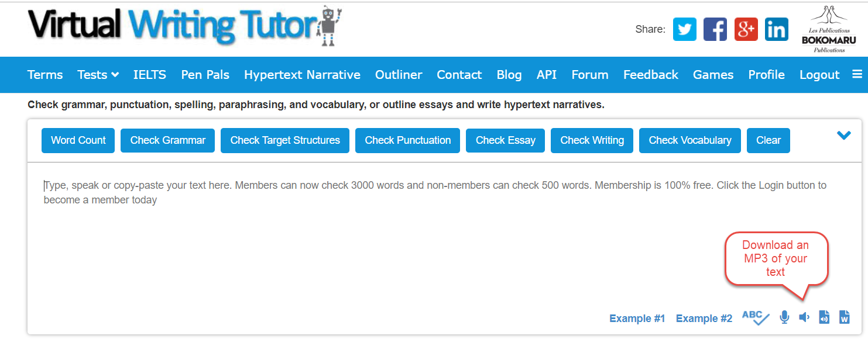Viewport: 868px width, 339px height.
Task: Open the hamburger menu on the navbar
Action: click(x=857, y=75)
